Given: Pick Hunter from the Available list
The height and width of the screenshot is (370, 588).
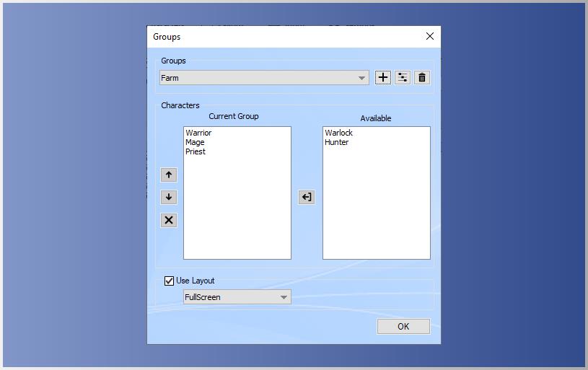Looking at the screenshot, I should click(336, 142).
